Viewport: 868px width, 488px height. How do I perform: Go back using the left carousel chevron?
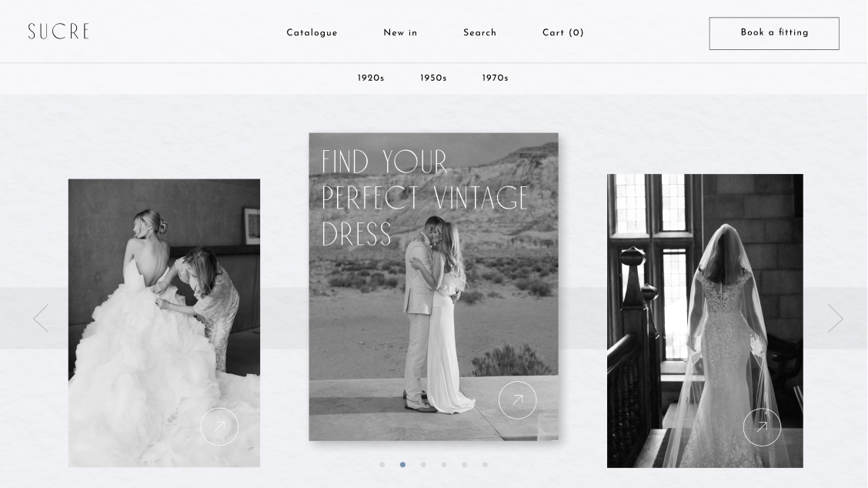[x=41, y=318]
